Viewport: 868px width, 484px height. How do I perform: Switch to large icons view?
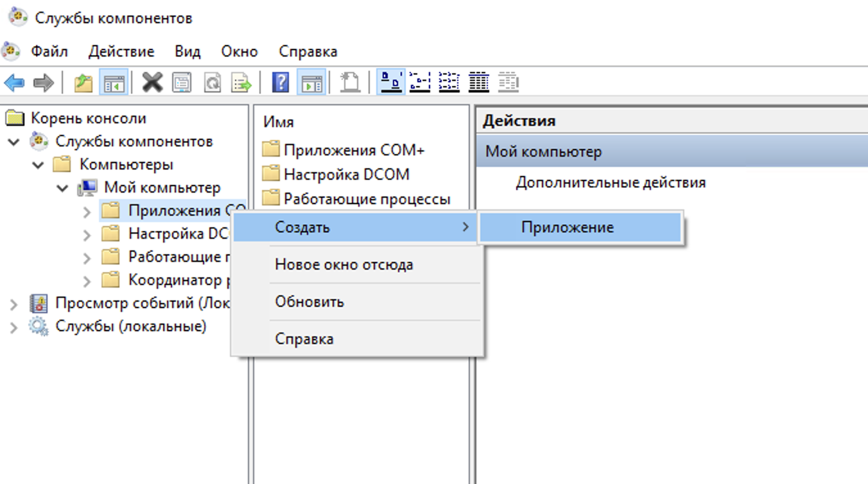391,82
